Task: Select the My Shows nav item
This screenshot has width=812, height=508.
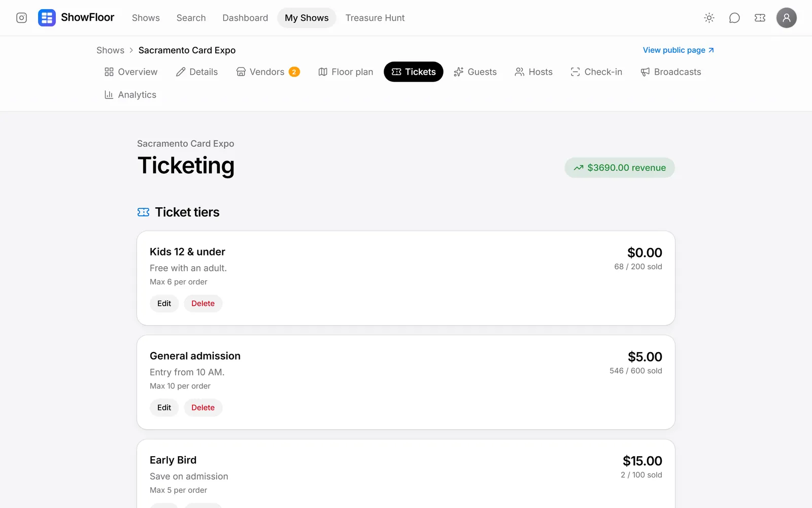Action: 307,18
